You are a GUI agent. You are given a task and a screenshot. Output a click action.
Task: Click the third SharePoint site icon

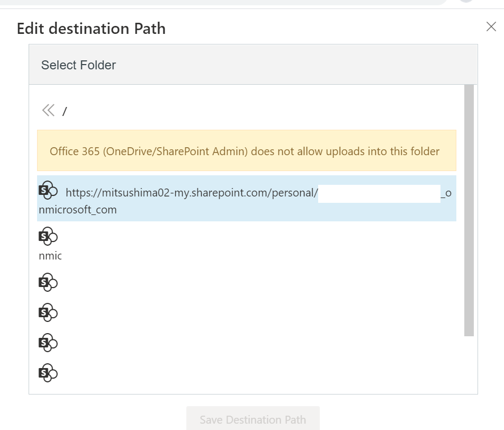(48, 282)
